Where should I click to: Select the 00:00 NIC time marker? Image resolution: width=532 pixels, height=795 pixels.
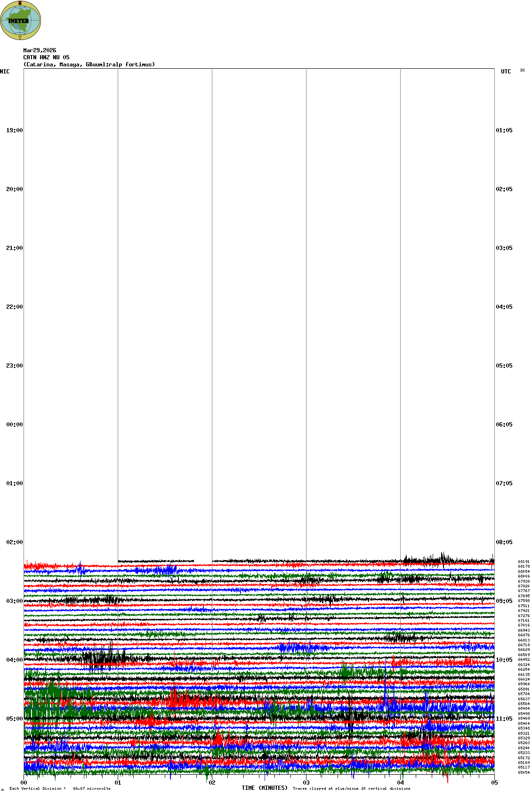14,425
